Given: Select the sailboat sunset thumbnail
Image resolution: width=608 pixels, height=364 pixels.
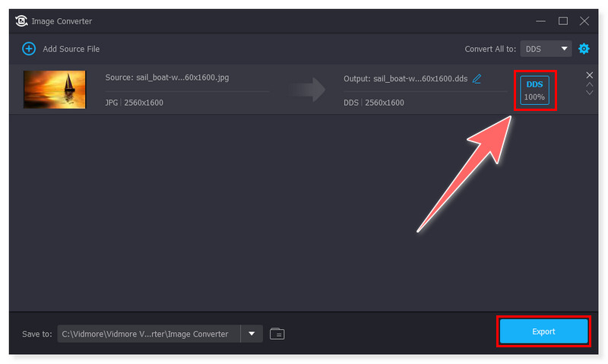Looking at the screenshot, I should pyautogui.click(x=55, y=90).
